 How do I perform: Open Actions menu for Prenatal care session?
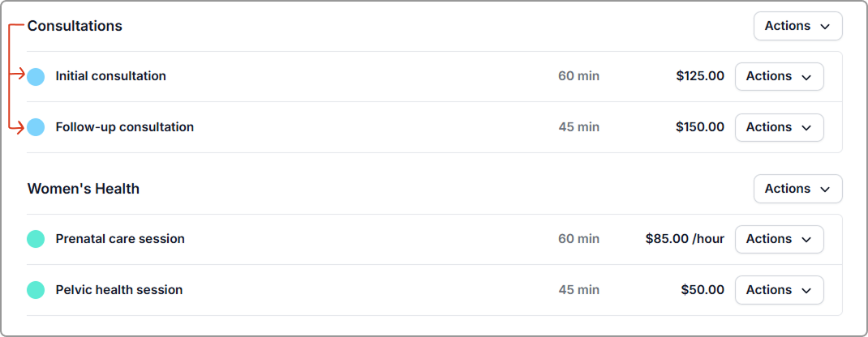(779, 239)
